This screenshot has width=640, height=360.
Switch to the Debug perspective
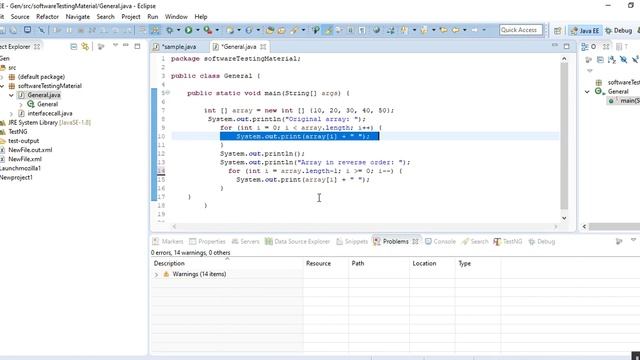pos(618,31)
